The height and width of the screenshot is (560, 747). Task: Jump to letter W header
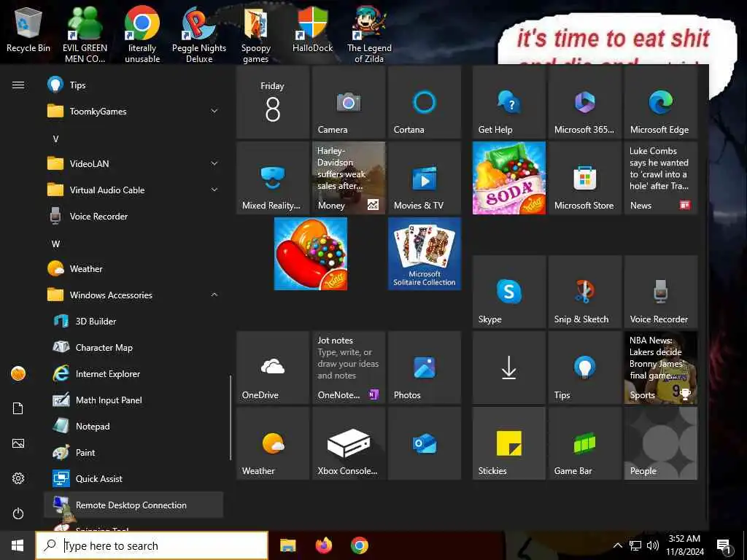55,244
